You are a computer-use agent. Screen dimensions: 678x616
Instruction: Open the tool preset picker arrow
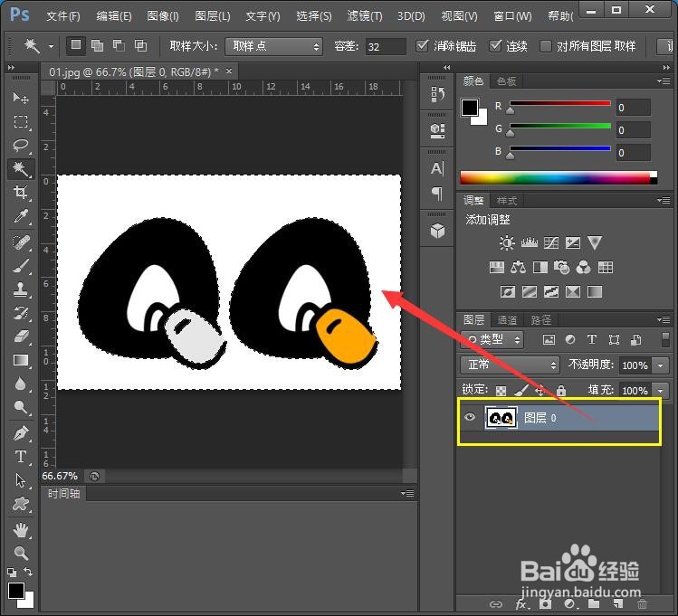(51, 46)
